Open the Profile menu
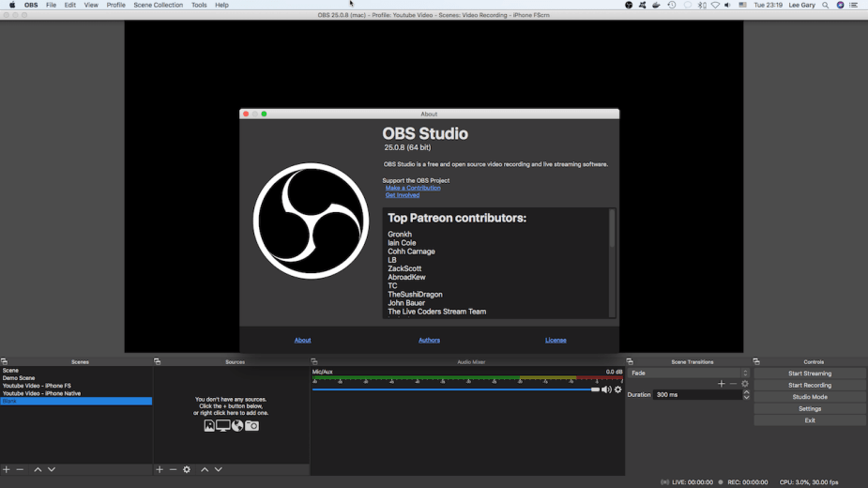The image size is (868, 488). pyautogui.click(x=115, y=5)
